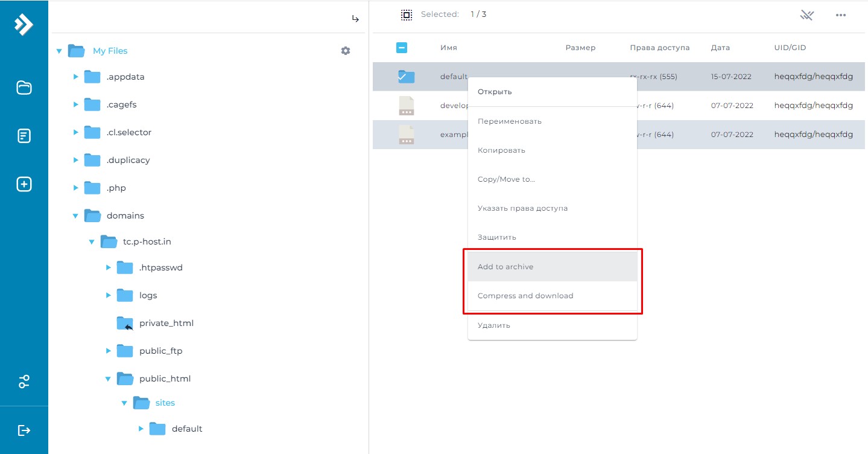Click the develop file icon in list
This screenshot has width=868, height=454.
[x=407, y=106]
